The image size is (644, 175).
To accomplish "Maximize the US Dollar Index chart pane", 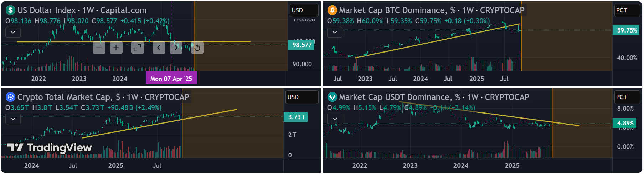I will click(137, 47).
